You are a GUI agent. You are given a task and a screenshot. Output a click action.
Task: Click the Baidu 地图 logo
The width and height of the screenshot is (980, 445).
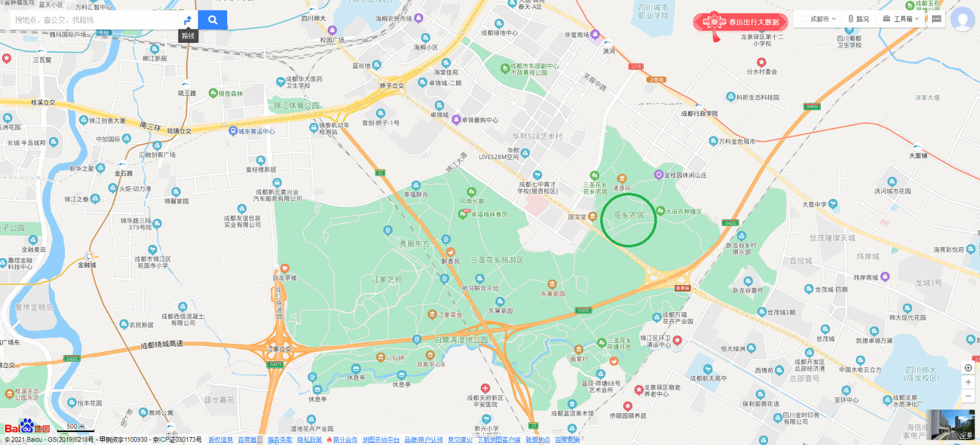pyautogui.click(x=28, y=427)
